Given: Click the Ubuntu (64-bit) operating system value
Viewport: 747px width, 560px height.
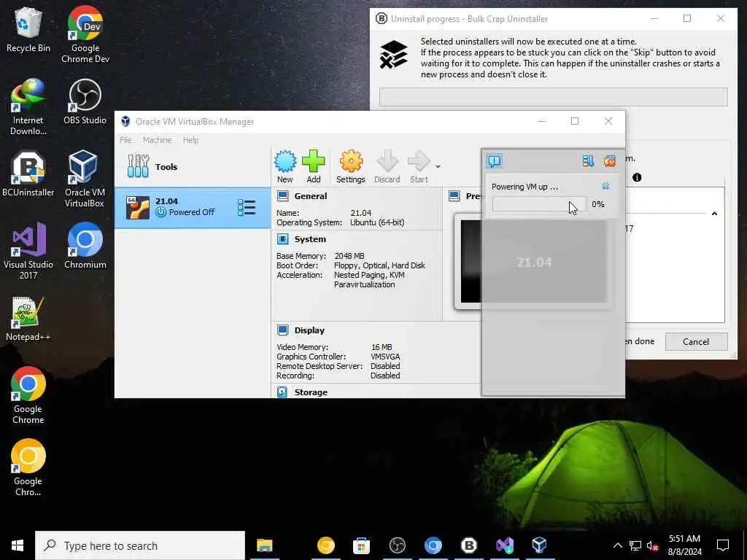Looking at the screenshot, I should tap(377, 222).
